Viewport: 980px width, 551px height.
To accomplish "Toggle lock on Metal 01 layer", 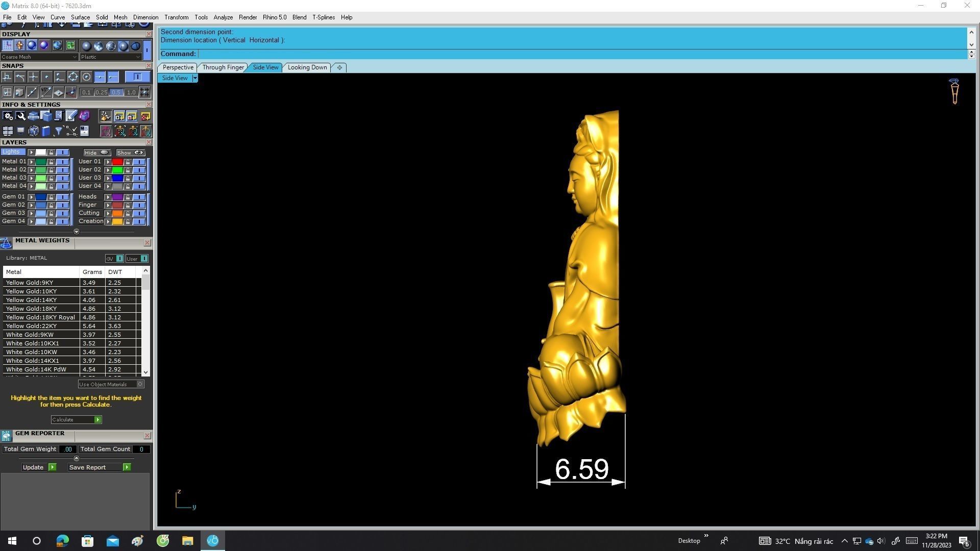I will click(51, 162).
